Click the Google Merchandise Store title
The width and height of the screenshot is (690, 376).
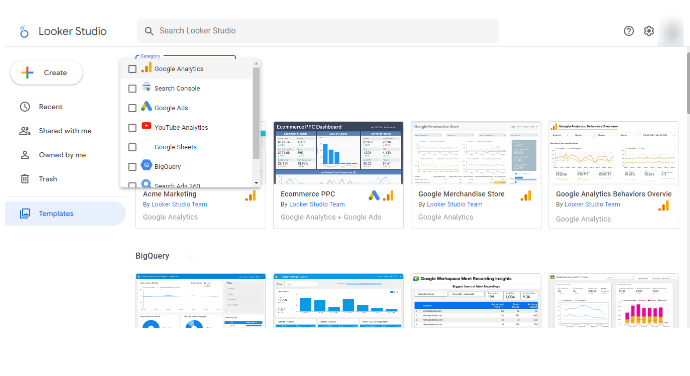tap(461, 194)
